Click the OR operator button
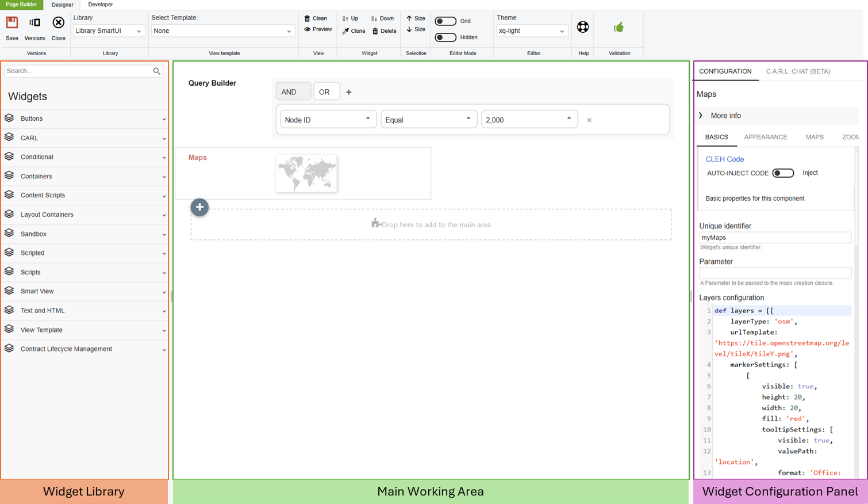The image size is (868, 504). 326,91
